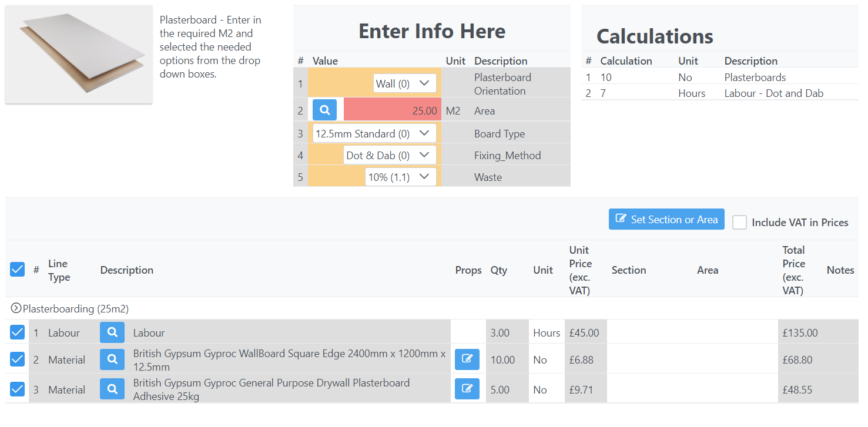Viewport: 868px width, 427px height.
Task: Click the unit price £6.88
Action: click(581, 359)
